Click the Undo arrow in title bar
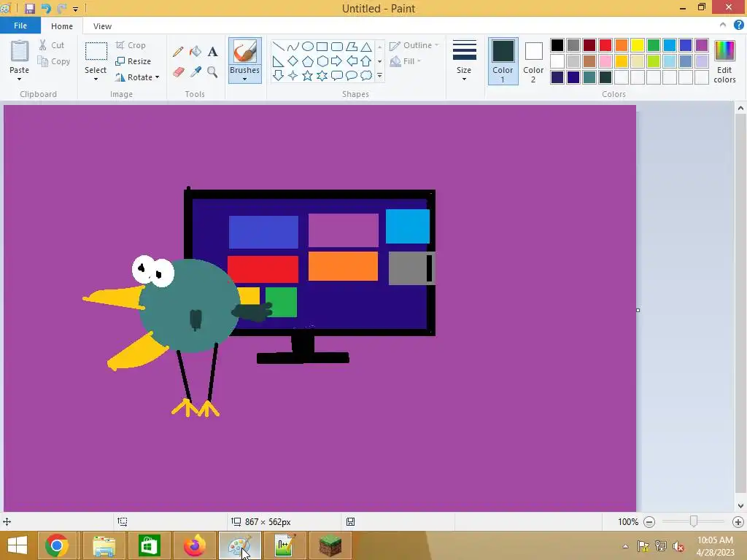Viewport: 747px width, 560px height. (x=46, y=9)
